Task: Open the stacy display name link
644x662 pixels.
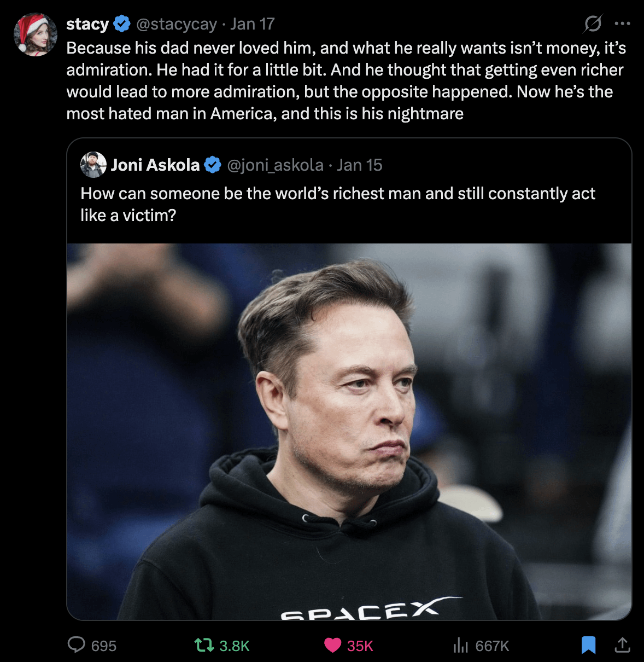Action: coord(87,24)
